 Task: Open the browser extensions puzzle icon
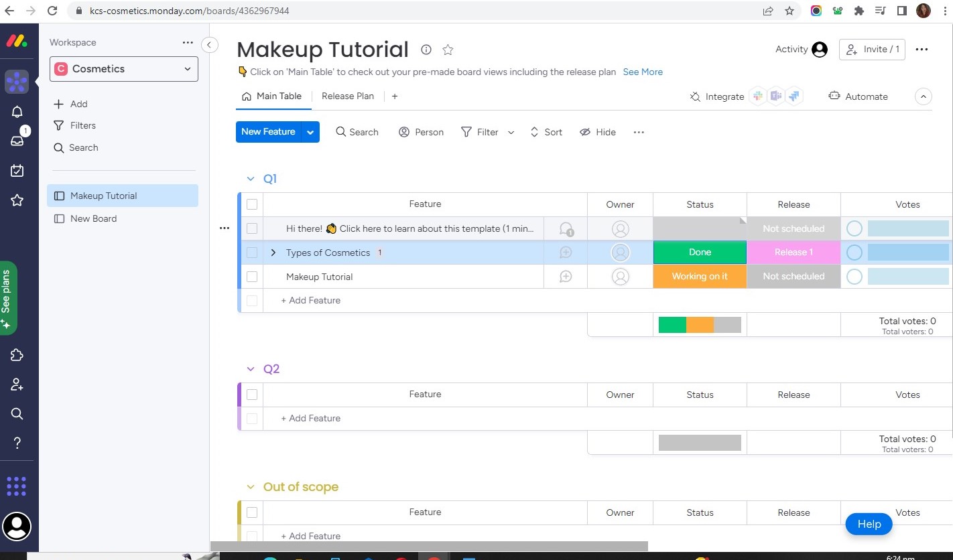point(859,11)
